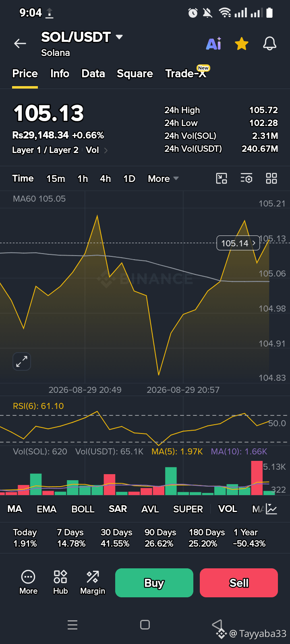The height and width of the screenshot is (644, 290).
Task: Open the chart layout grid icon
Action: [271, 178]
